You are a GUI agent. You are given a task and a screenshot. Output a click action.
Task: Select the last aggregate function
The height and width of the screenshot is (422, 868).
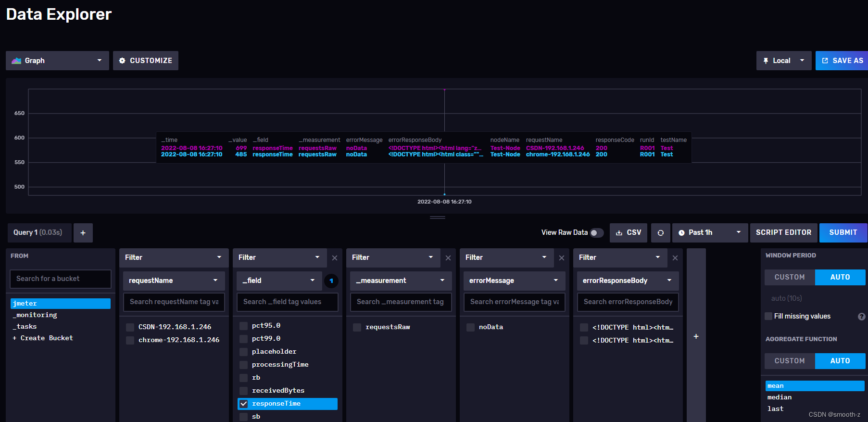coord(815,409)
